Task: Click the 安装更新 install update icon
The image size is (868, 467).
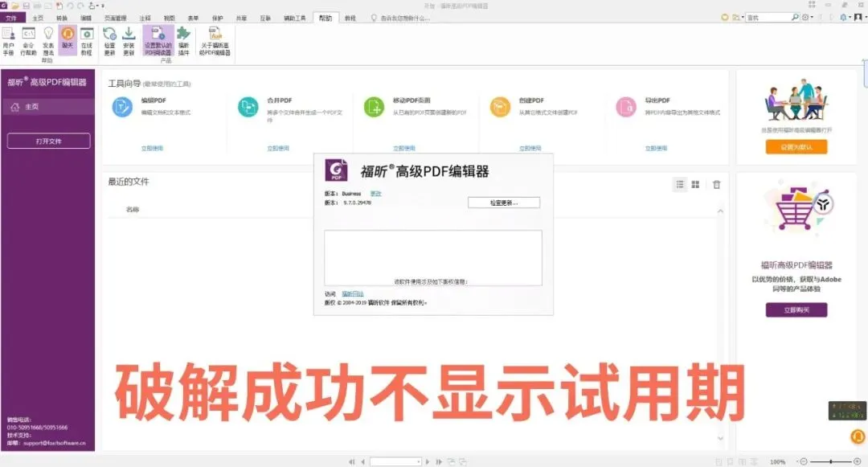Action: click(x=129, y=41)
